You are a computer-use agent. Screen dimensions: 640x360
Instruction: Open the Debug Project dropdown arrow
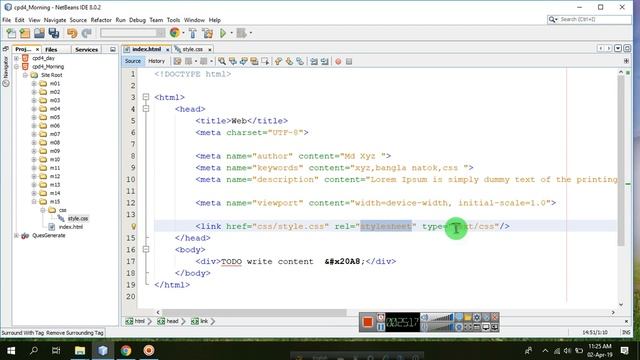pos(251,33)
